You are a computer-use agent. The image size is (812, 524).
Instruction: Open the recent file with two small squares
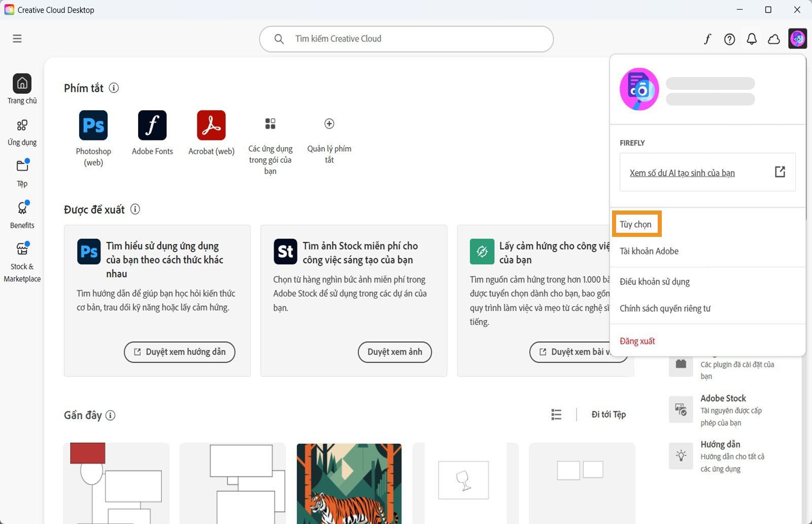(582, 483)
